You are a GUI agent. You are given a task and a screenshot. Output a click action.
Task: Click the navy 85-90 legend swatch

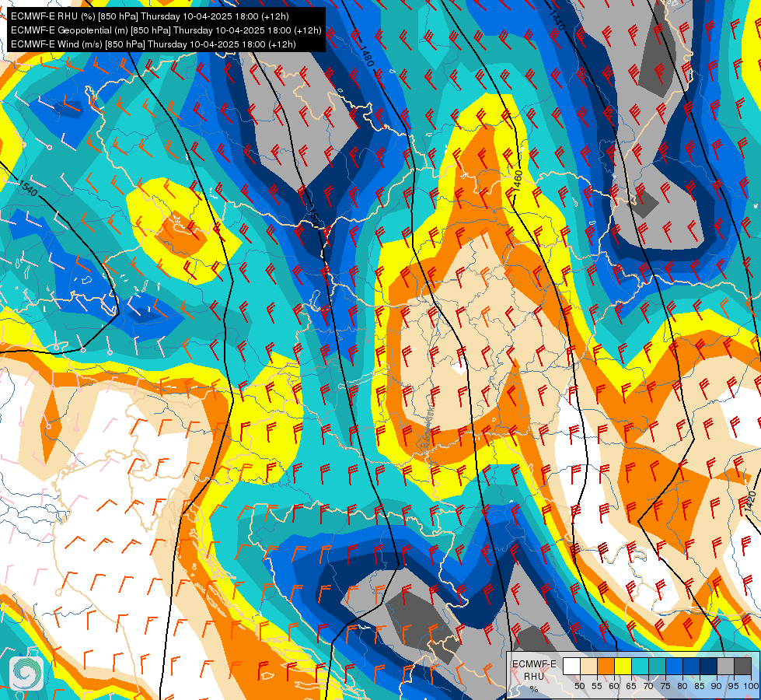709,666
